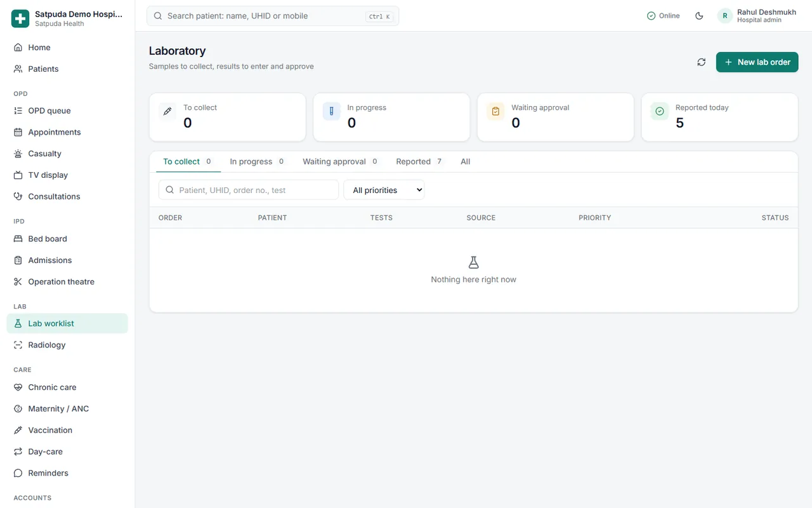Click the R avatar circle

tap(725, 16)
